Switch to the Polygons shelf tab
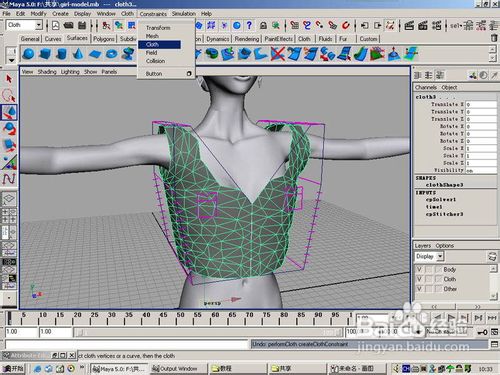The image size is (500, 375). (x=104, y=39)
